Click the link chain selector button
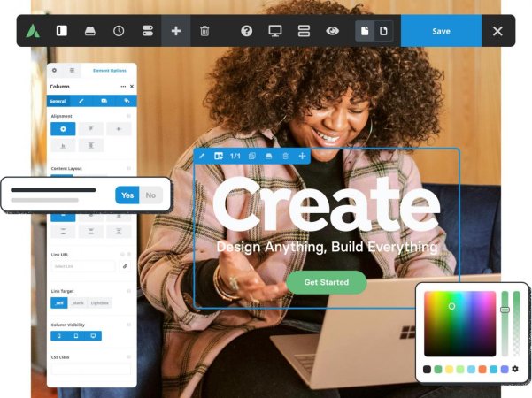 tap(125, 266)
